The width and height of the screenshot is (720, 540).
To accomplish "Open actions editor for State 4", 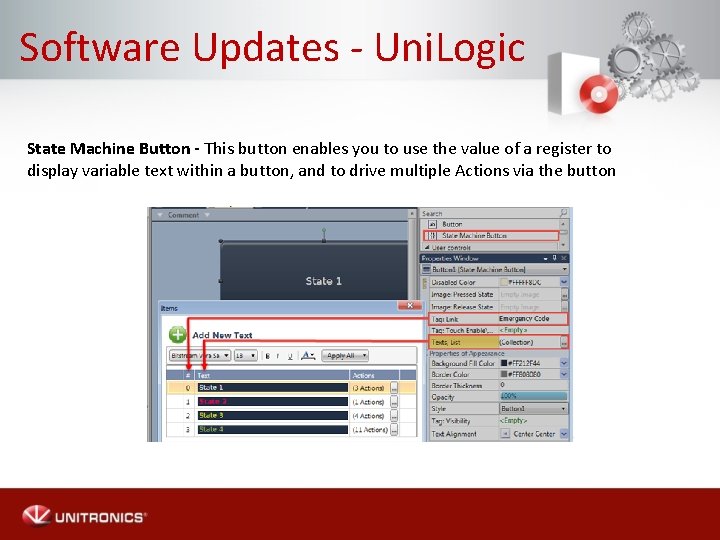I will pos(394,430).
